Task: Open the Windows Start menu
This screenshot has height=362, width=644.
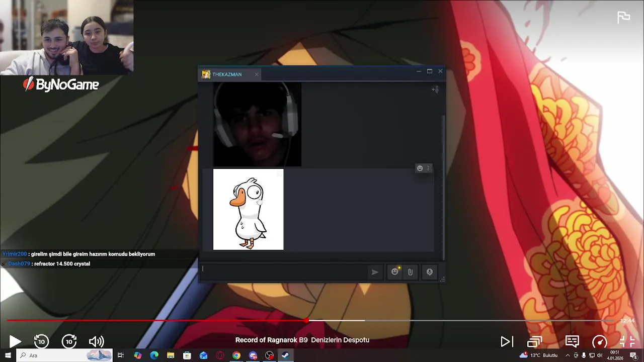Action: tap(8, 355)
